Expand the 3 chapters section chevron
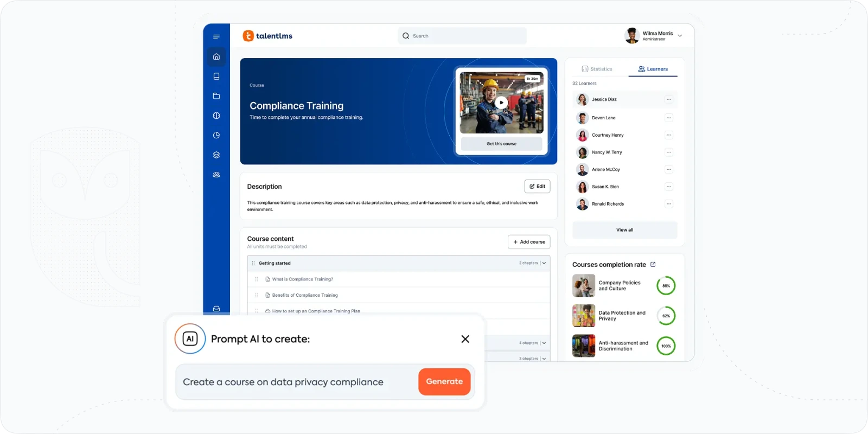 (x=544, y=359)
